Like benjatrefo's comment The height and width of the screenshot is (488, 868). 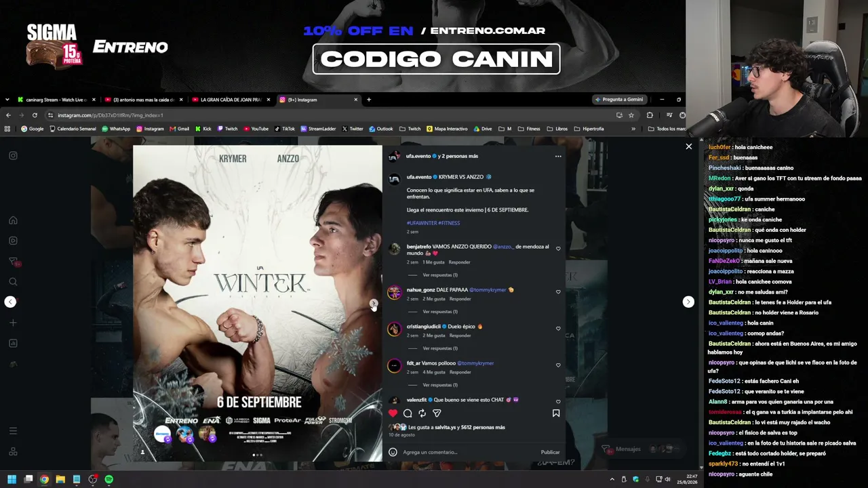coord(558,249)
